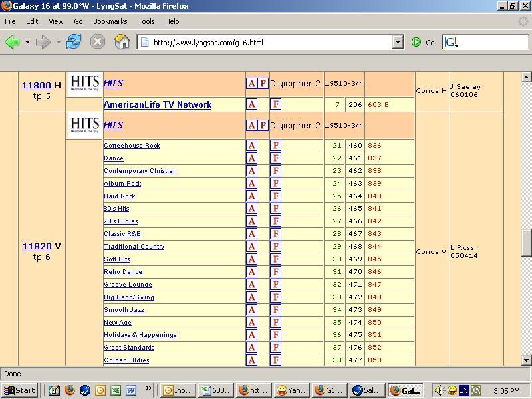Click the Stop loading icon
The width and height of the screenshot is (532, 399).
[x=98, y=42]
